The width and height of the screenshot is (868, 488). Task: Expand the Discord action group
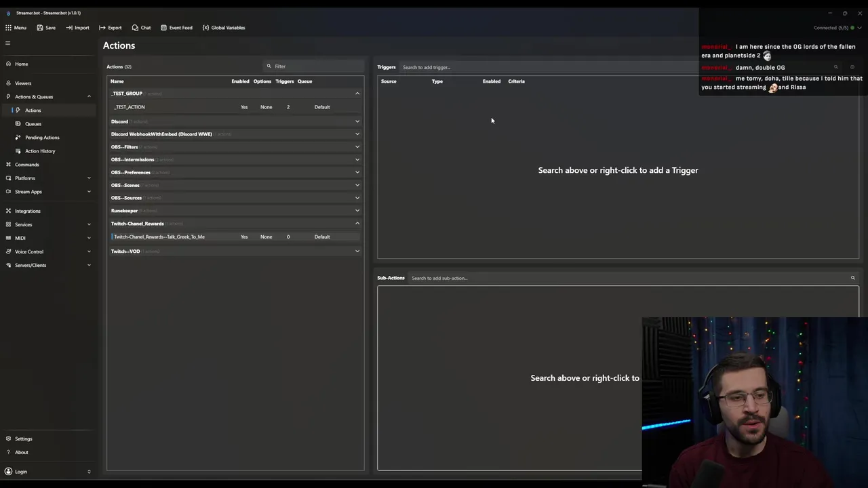(x=357, y=121)
